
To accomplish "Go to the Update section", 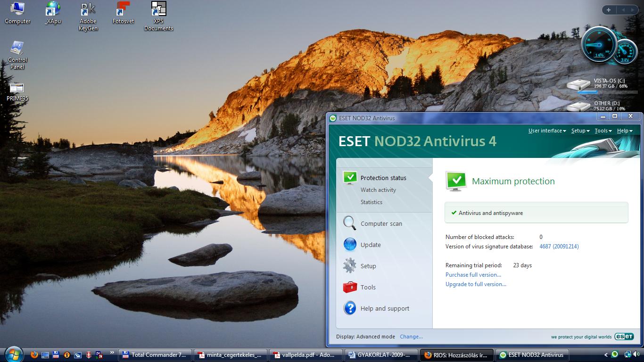I will (x=371, y=245).
